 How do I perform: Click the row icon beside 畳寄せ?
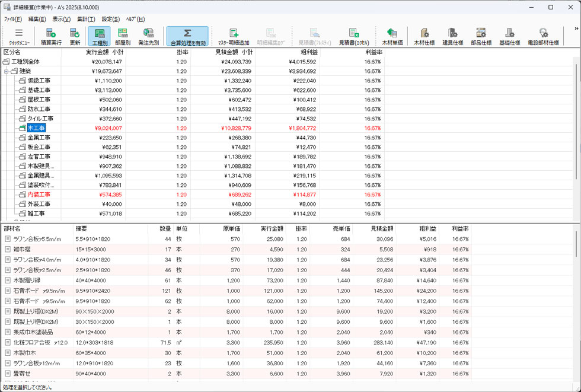(8, 374)
